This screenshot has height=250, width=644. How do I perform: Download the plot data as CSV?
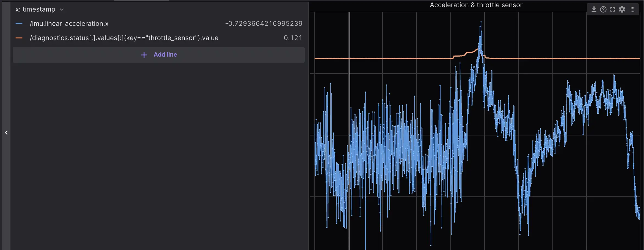(x=594, y=9)
